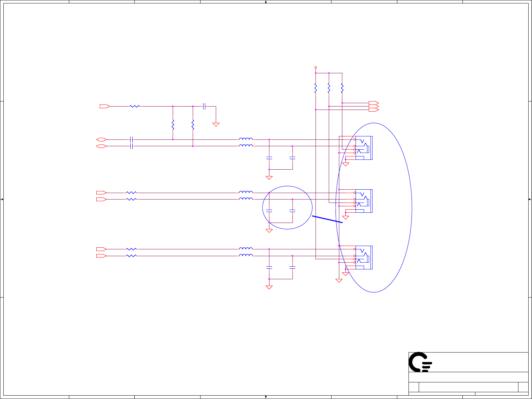This screenshot has height=399, width=532.
Task: Select the single input port feeding the top series resistor
Action: (x=104, y=106)
